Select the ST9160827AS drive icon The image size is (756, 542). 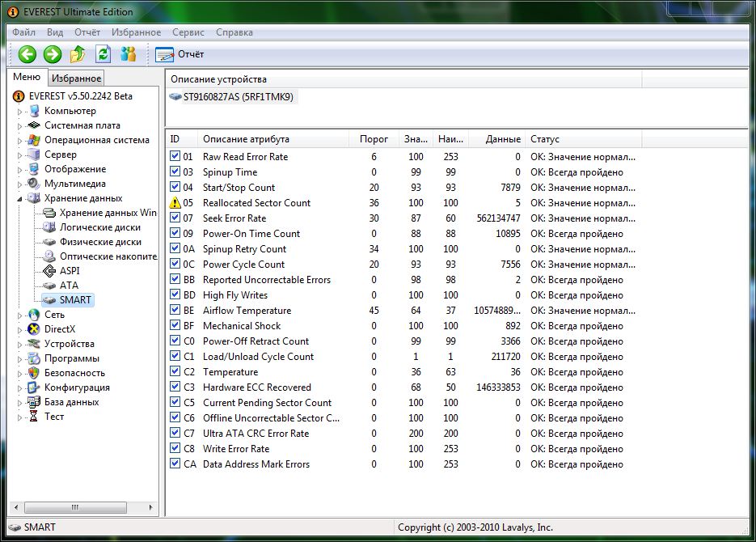point(175,96)
